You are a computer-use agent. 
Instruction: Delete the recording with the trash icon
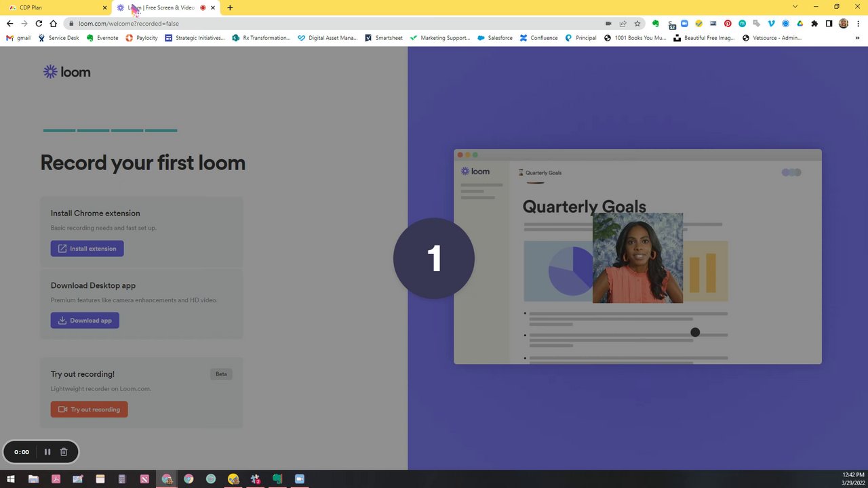point(64,452)
